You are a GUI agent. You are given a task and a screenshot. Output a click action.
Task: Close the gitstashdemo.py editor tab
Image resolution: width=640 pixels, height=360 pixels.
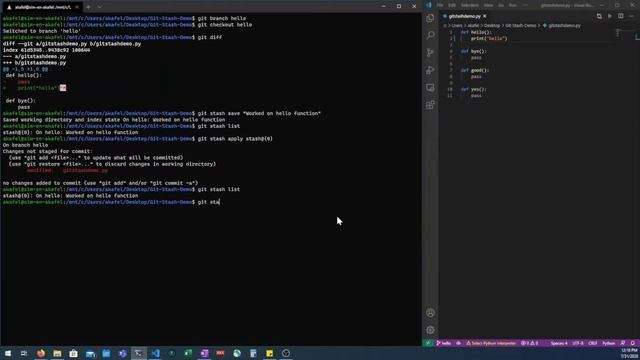(x=484, y=16)
